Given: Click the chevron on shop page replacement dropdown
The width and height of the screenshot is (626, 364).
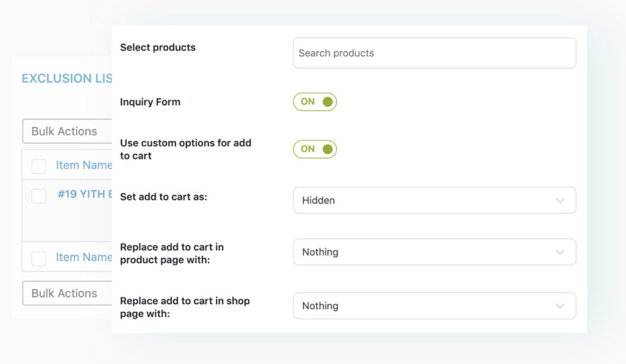Looking at the screenshot, I should (559, 305).
